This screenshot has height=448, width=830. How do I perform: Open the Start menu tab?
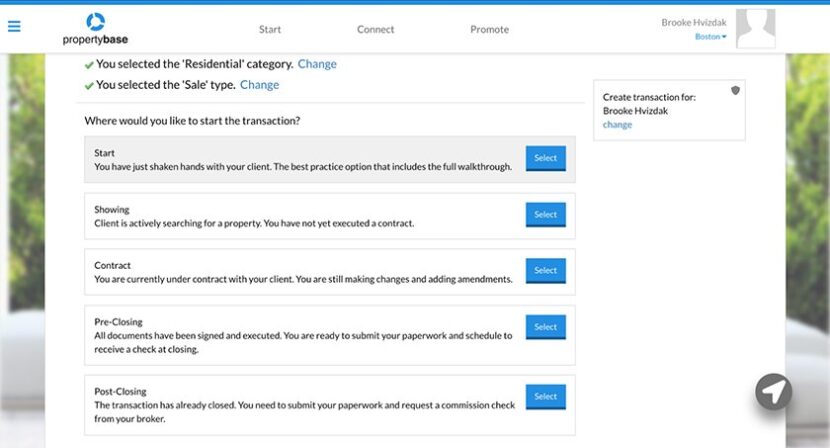pos(270,29)
